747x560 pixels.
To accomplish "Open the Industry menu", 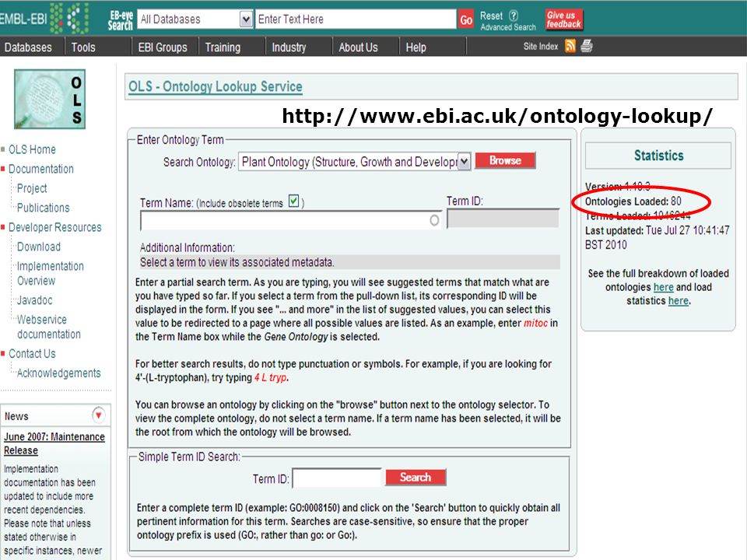I will click(x=289, y=47).
